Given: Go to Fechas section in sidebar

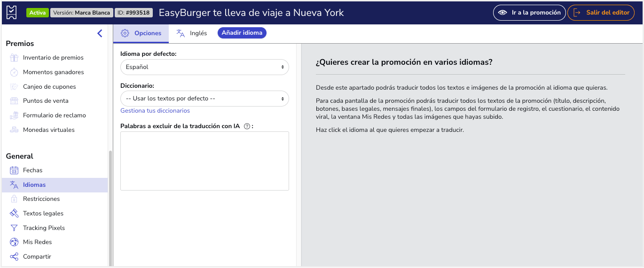Looking at the screenshot, I should point(55,170).
